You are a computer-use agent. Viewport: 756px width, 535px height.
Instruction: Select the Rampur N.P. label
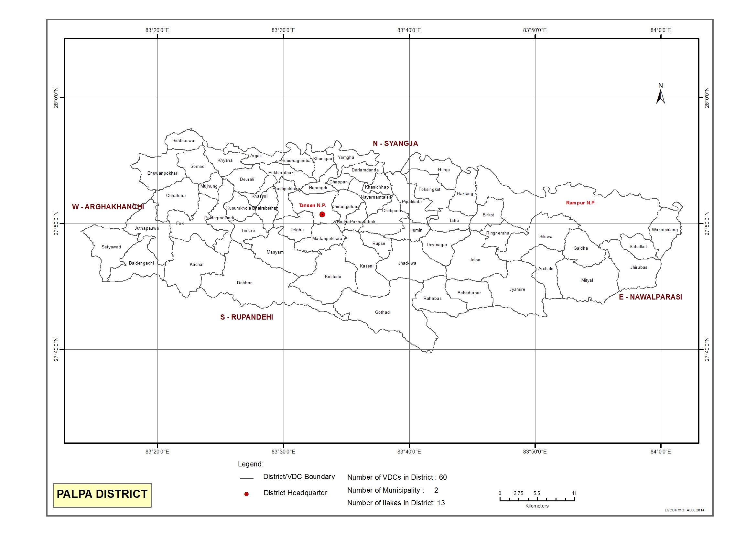[580, 203]
